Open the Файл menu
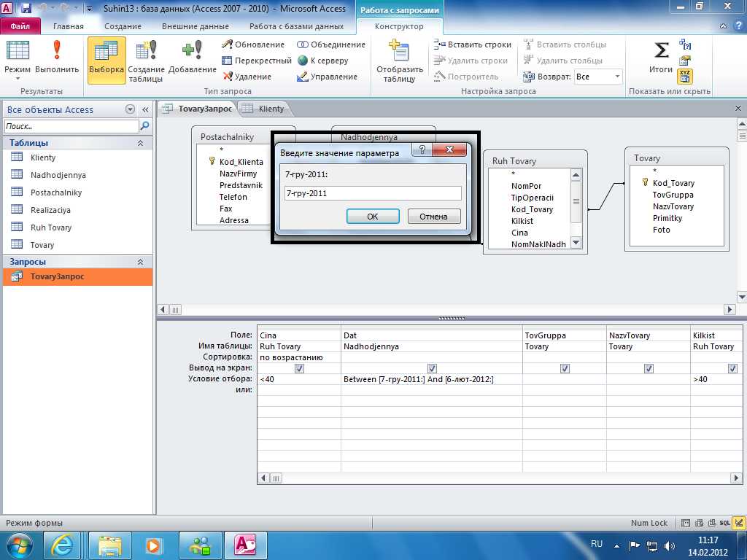Image resolution: width=747 pixels, height=560 pixels. 20,26
